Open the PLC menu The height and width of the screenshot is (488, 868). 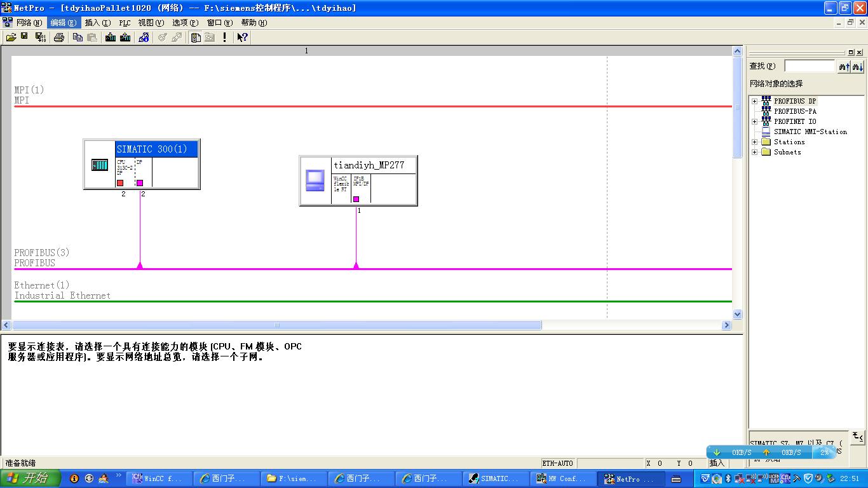coord(125,23)
